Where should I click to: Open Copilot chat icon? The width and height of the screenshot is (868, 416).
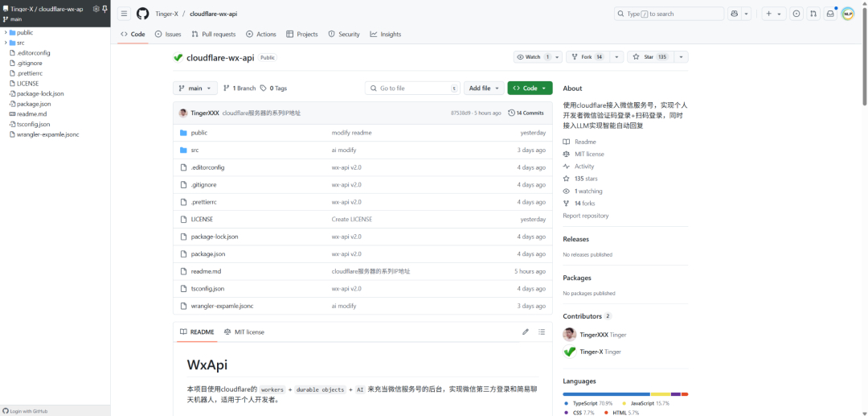coord(735,14)
